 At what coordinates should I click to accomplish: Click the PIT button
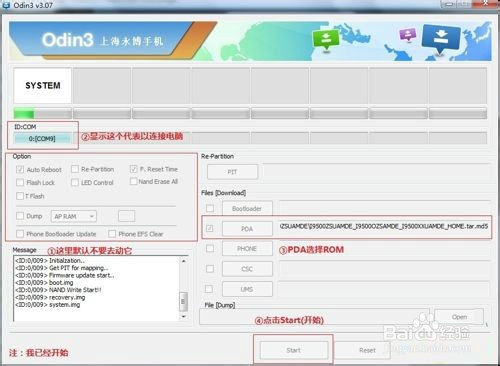232,172
